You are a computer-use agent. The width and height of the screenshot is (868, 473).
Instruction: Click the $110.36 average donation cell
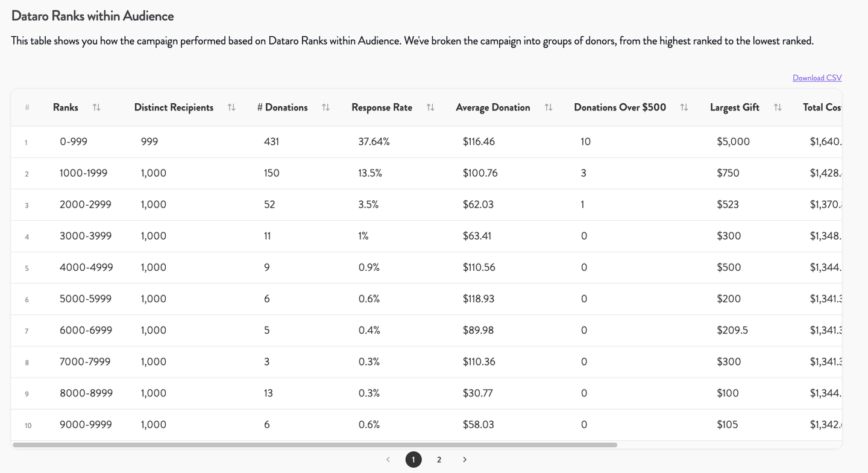click(x=479, y=361)
